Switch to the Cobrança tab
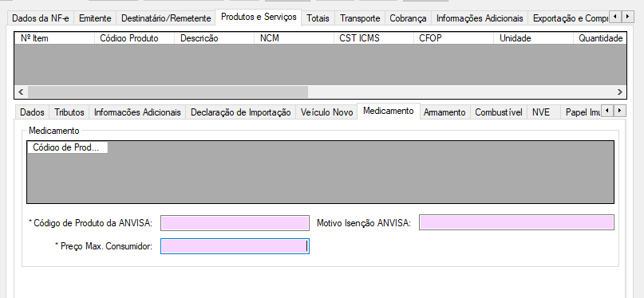The image size is (644, 298). point(408,18)
